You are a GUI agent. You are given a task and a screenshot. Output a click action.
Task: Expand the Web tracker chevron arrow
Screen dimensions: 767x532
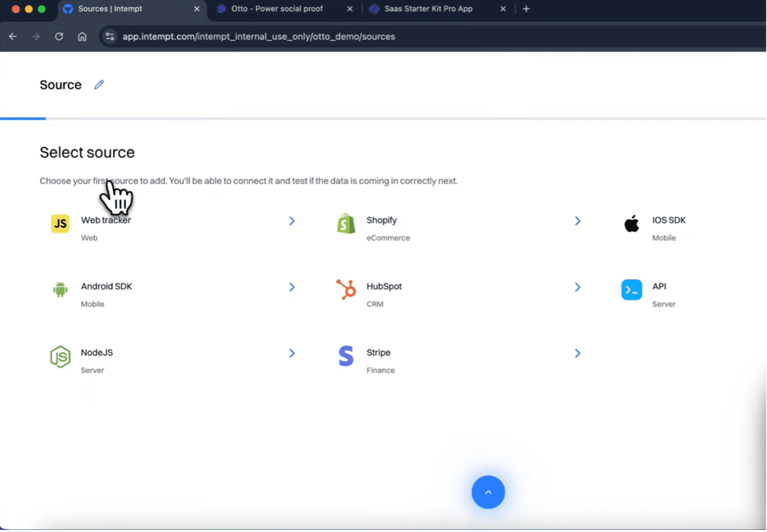click(292, 221)
